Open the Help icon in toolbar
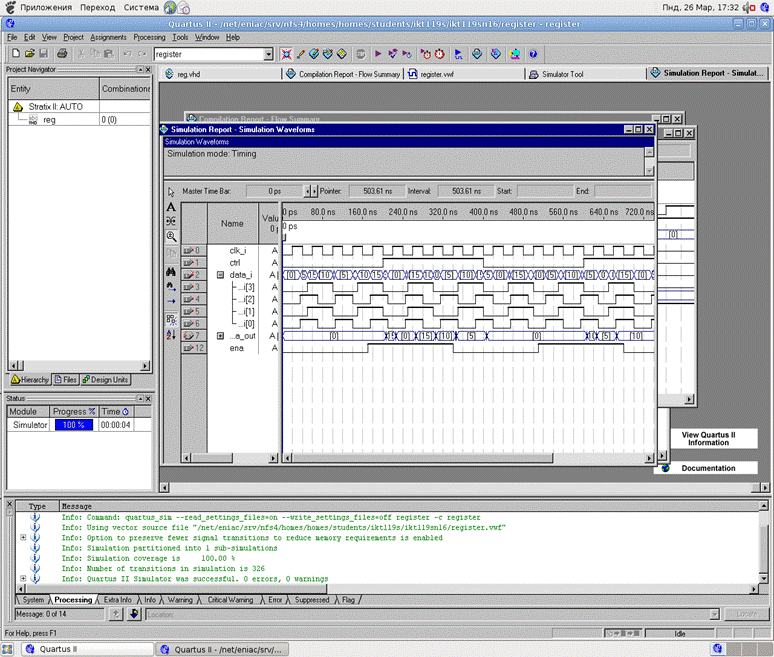Viewport: 774px width, 657px height. tap(533, 54)
